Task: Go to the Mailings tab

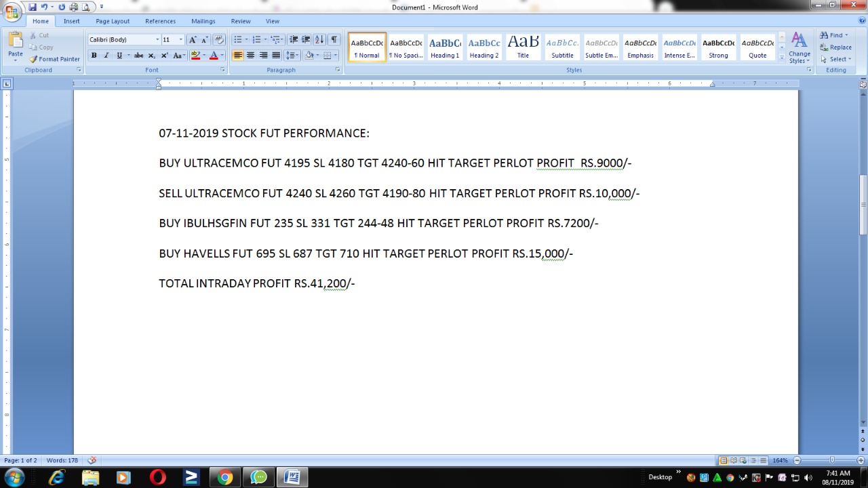Action: point(203,21)
